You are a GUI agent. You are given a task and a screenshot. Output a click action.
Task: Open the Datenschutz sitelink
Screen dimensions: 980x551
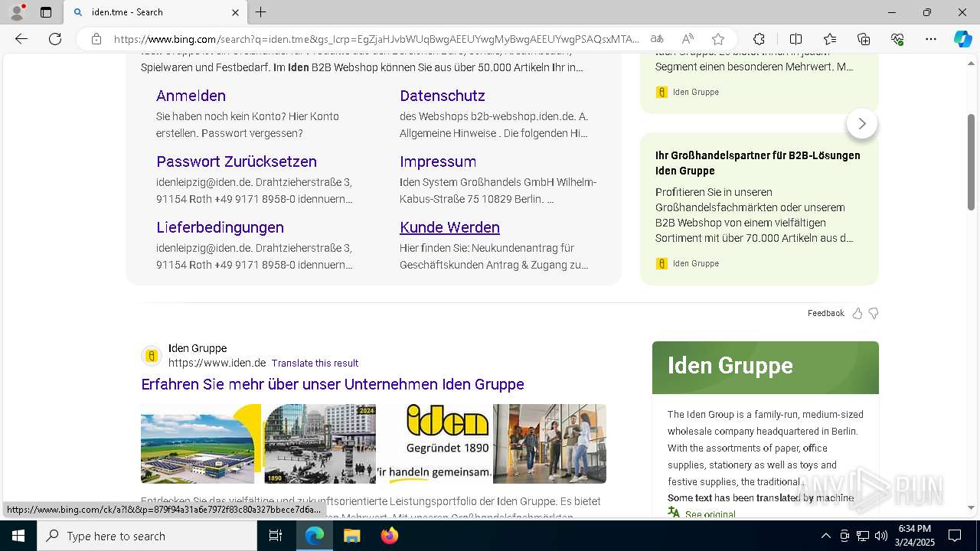click(x=443, y=96)
